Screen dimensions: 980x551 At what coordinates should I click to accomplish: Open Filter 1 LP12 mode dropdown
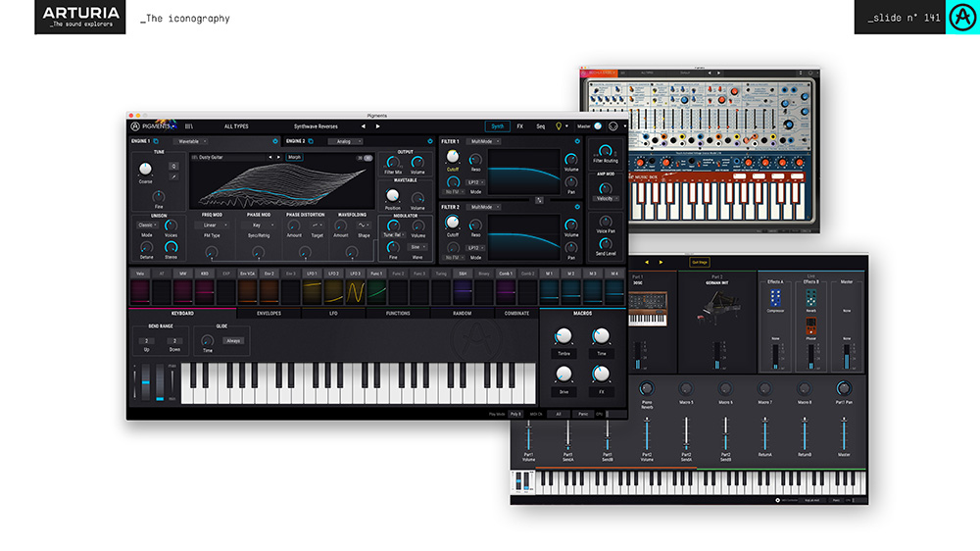[475, 182]
